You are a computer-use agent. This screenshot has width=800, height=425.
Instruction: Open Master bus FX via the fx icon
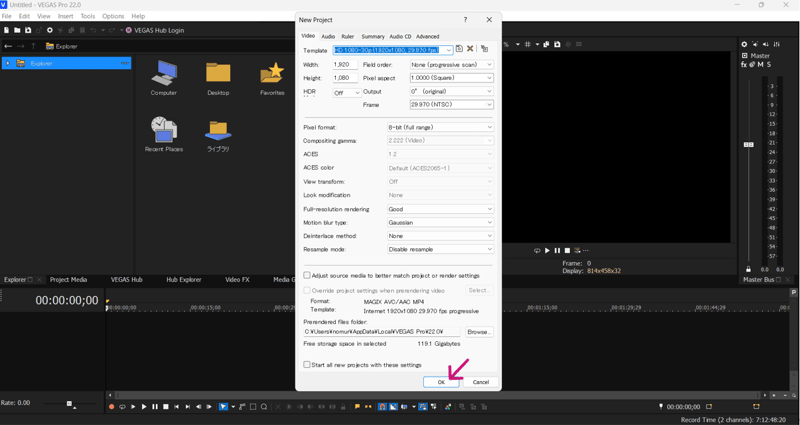(744, 65)
